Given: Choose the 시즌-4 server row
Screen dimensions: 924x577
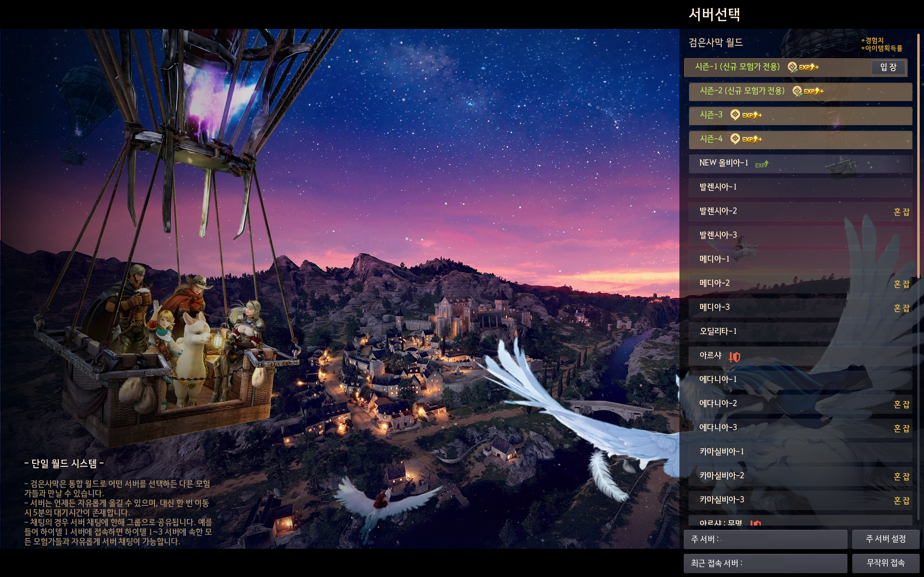Looking at the screenshot, I should tap(800, 140).
